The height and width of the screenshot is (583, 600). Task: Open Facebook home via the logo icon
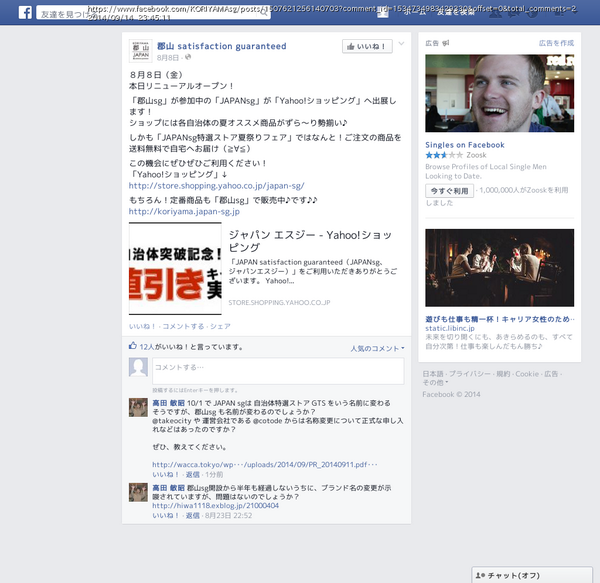(x=25, y=13)
